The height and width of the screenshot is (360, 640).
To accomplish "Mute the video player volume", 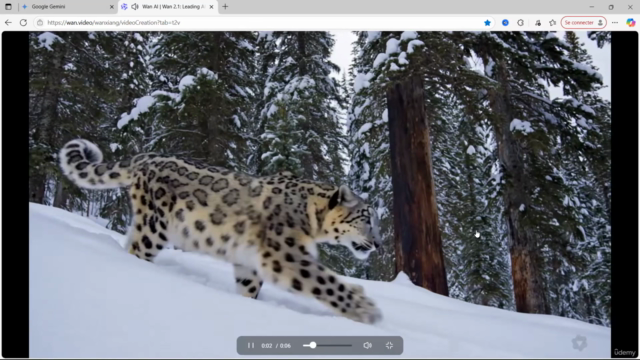I will pyautogui.click(x=367, y=345).
